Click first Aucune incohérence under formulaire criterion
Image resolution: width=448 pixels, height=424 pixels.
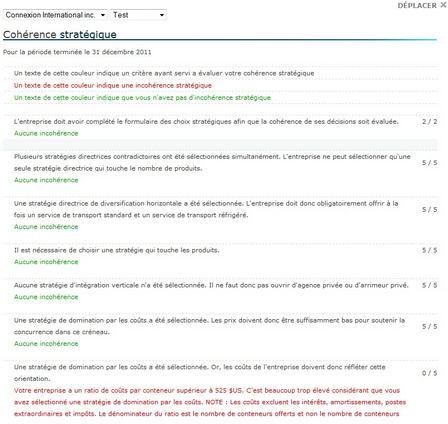(46, 133)
